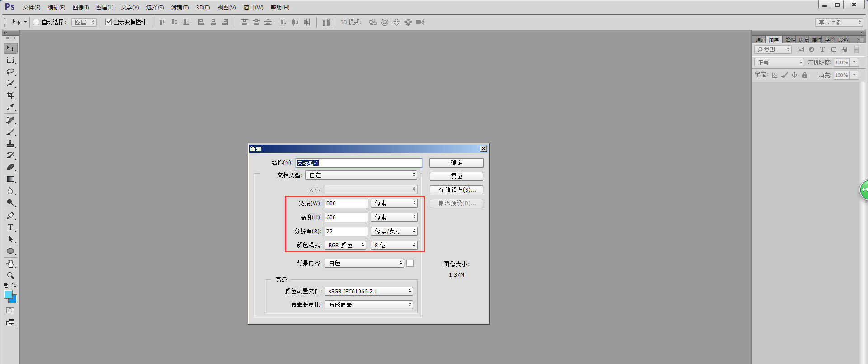868x364 pixels.
Task: Click the foreground color swatch
Action: [8, 294]
